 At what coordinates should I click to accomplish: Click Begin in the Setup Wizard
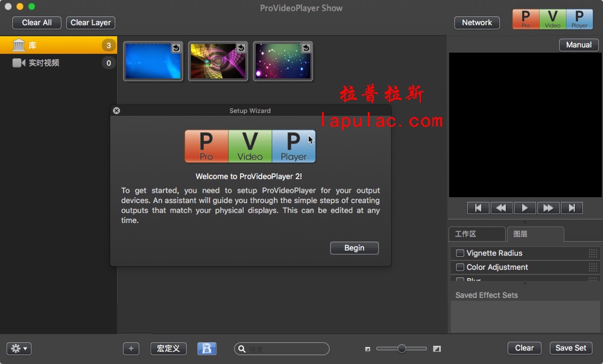pos(354,248)
